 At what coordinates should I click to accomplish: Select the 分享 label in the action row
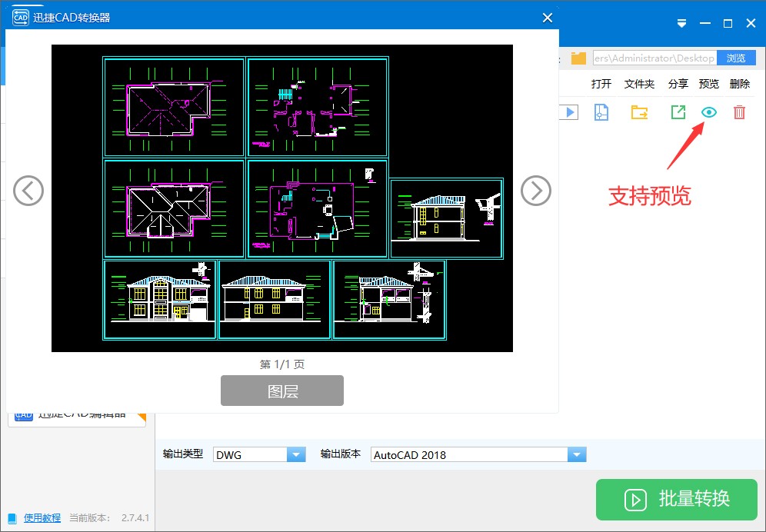tap(678, 83)
